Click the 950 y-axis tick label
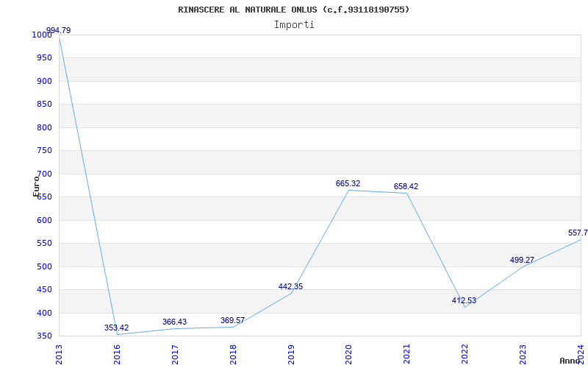Screen dimensions: 588x368 (44, 58)
